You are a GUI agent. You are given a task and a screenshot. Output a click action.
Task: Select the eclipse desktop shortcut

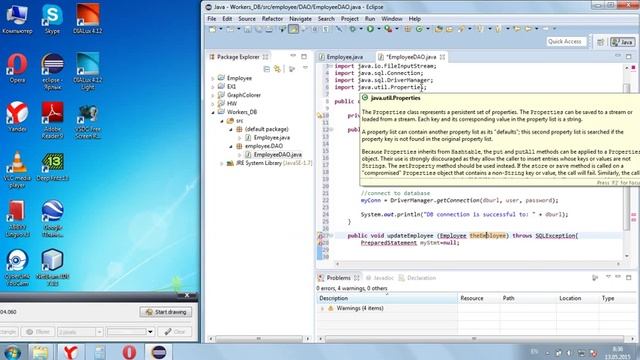tap(52, 71)
